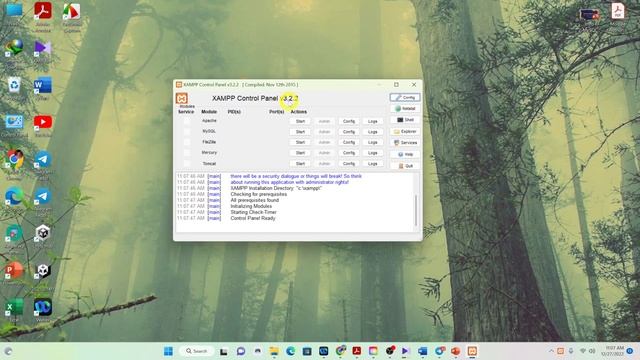The image size is (640, 360).
Task: Launch the XAMPP Shell
Action: [405, 120]
